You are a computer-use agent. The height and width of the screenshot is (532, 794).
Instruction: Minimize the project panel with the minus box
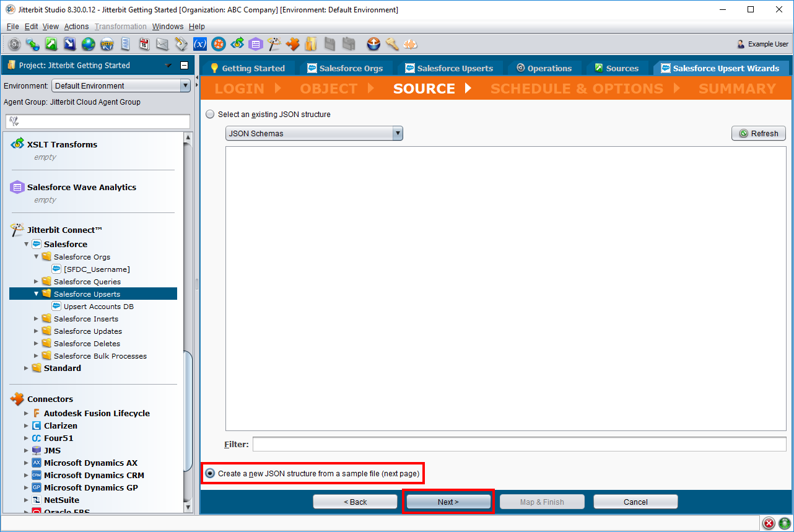click(x=184, y=66)
